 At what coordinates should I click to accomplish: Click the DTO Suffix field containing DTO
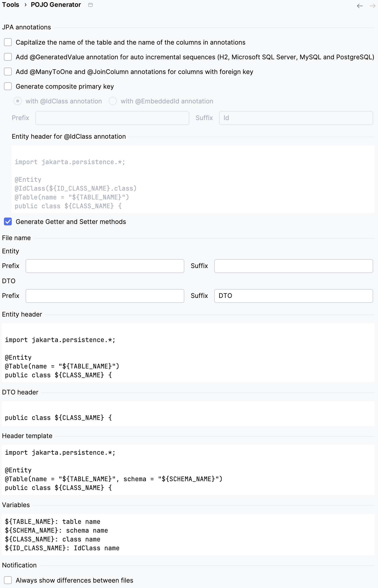coord(294,296)
